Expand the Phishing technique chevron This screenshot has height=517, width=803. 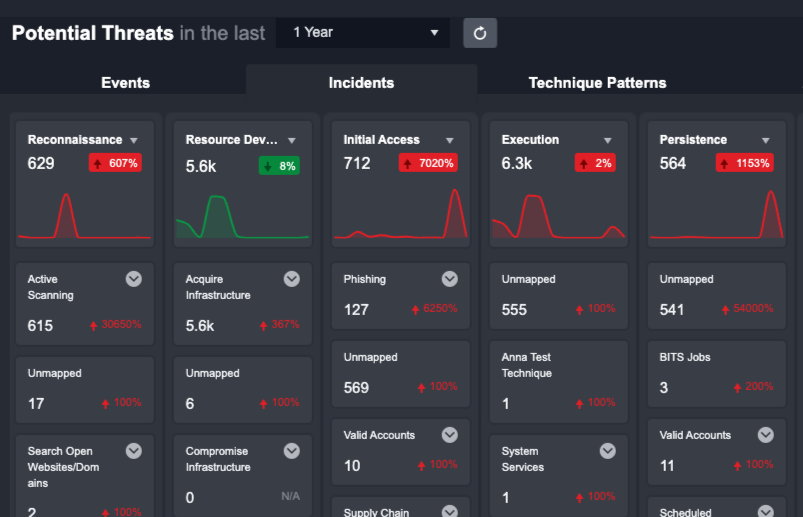point(450,279)
